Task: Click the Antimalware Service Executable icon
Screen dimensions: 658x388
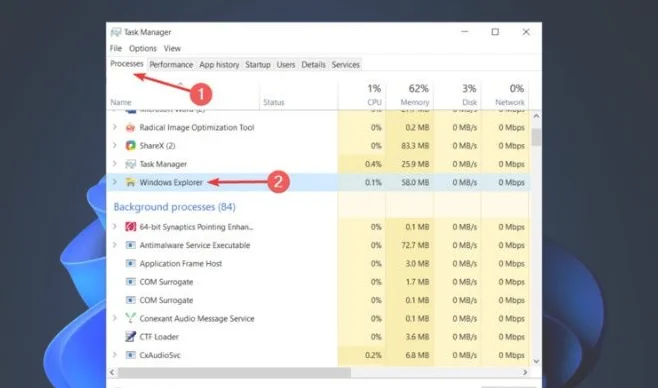Action: 131,245
